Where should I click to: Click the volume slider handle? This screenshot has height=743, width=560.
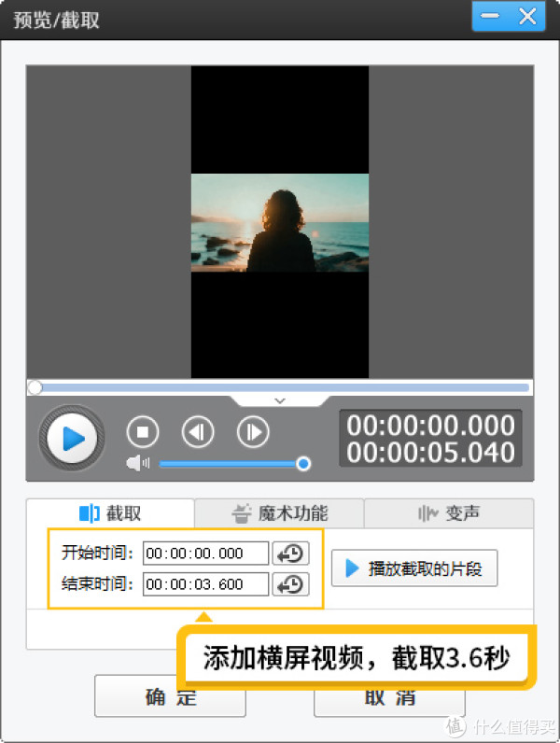[303, 463]
